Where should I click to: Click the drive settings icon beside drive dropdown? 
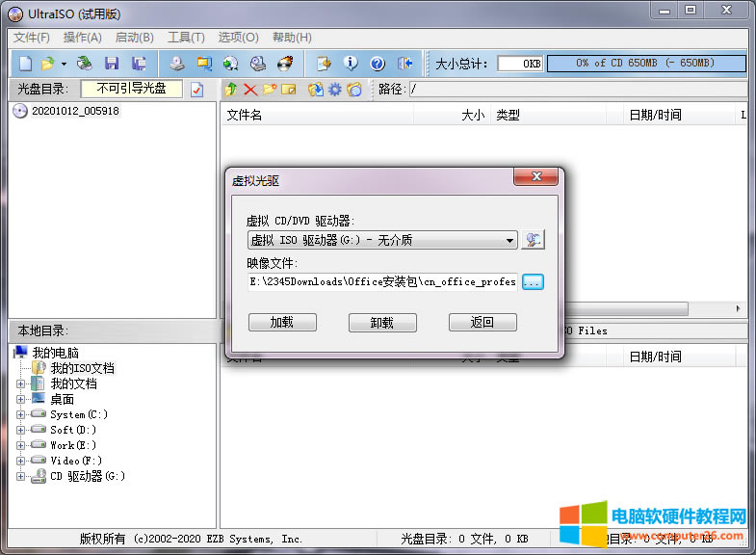pyautogui.click(x=533, y=240)
